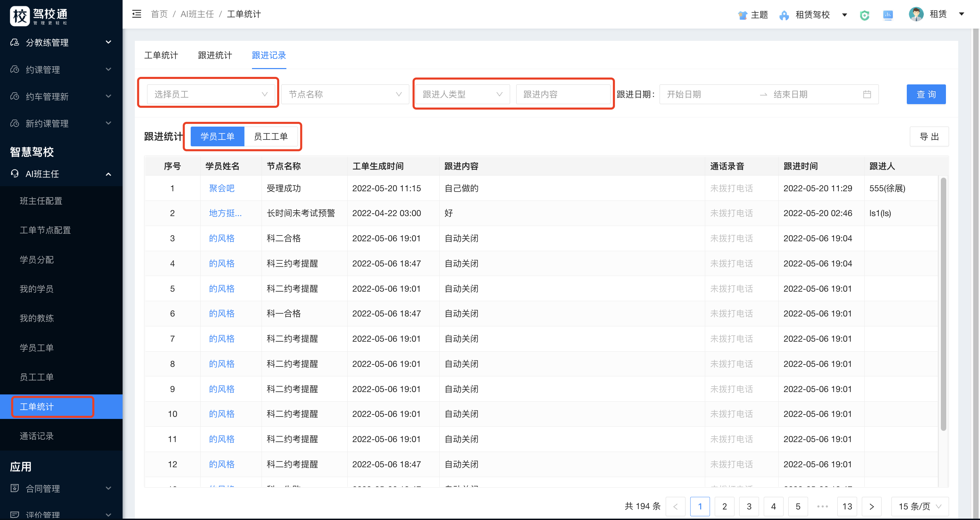Click the user avatar icon

[x=916, y=14]
